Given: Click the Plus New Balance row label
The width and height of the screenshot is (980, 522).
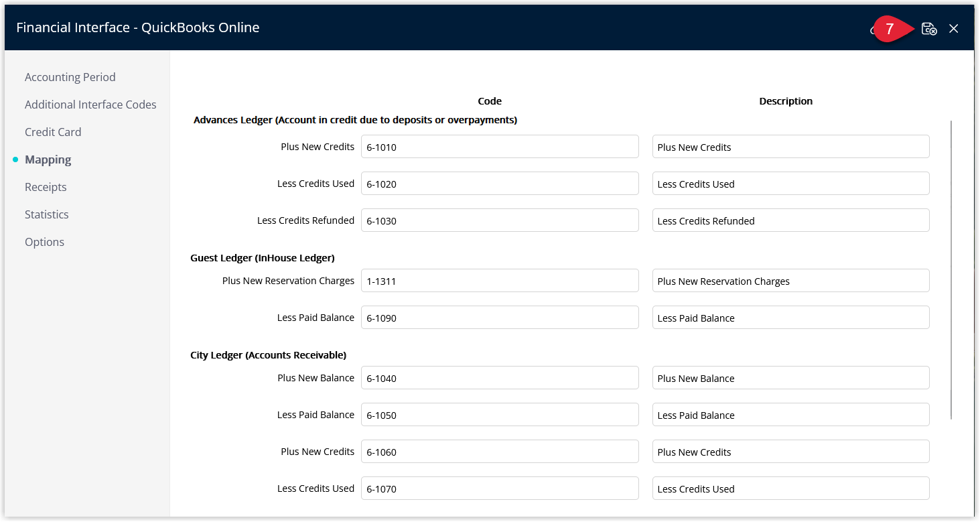Looking at the screenshot, I should [x=316, y=378].
